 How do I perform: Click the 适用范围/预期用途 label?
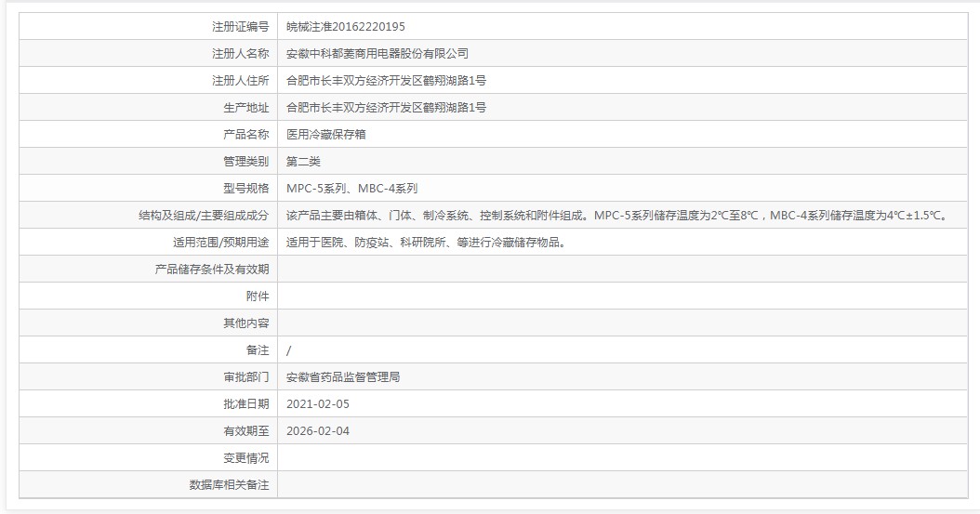(214, 243)
